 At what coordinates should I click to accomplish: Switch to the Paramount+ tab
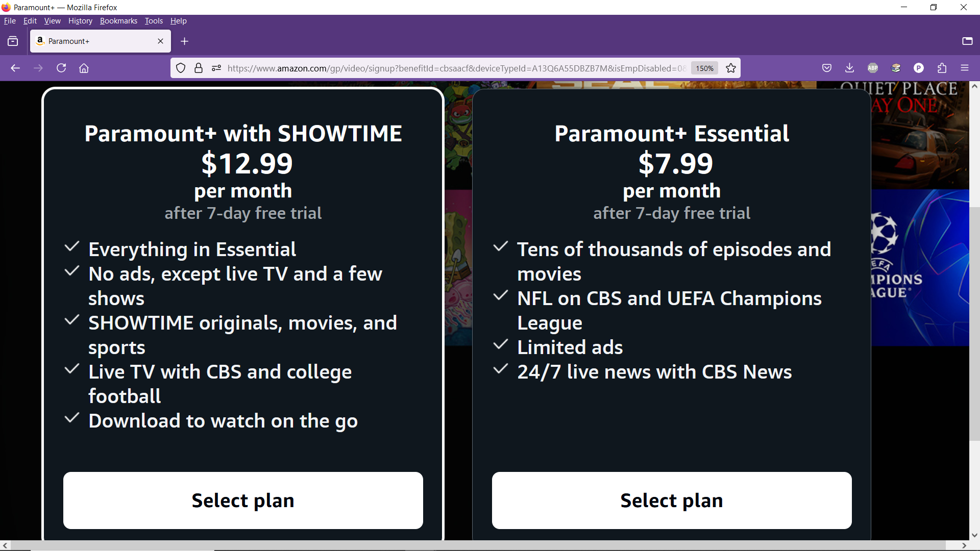92,41
